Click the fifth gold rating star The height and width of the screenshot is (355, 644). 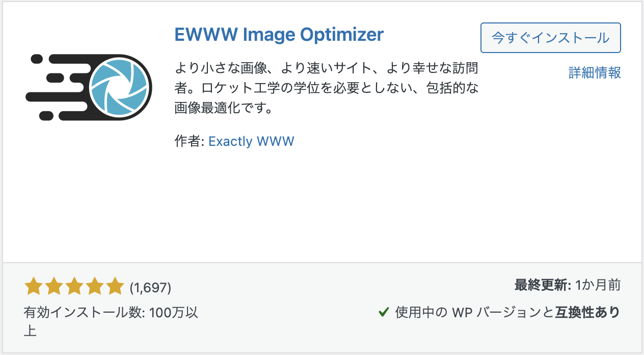[x=115, y=287]
